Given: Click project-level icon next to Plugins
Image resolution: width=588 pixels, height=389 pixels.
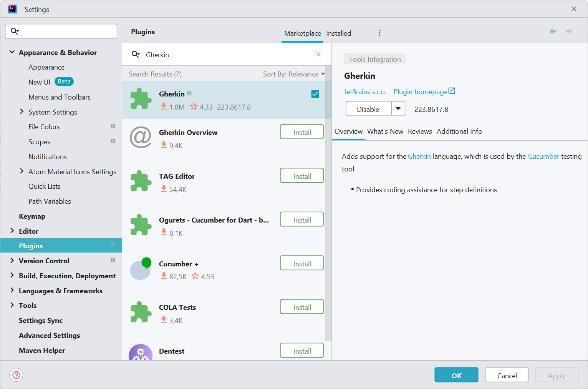Looking at the screenshot, I should 113,245.
